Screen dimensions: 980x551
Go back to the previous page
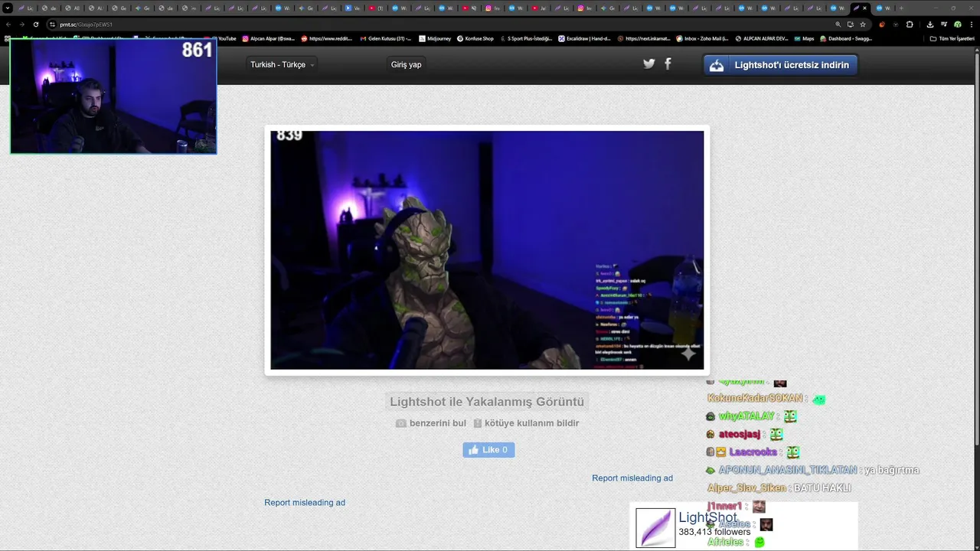click(x=8, y=24)
